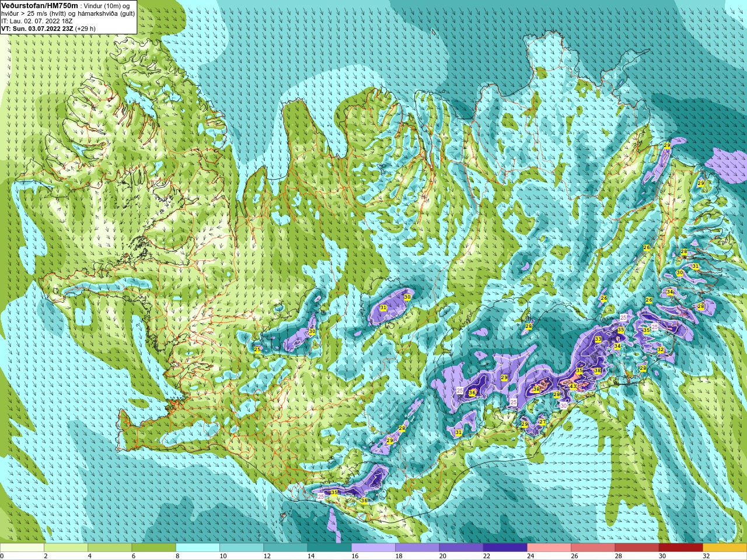Select the 30–32 m/s dark red legend swatch
Image resolution: width=747 pixels, height=560 pixels.
coord(681,548)
